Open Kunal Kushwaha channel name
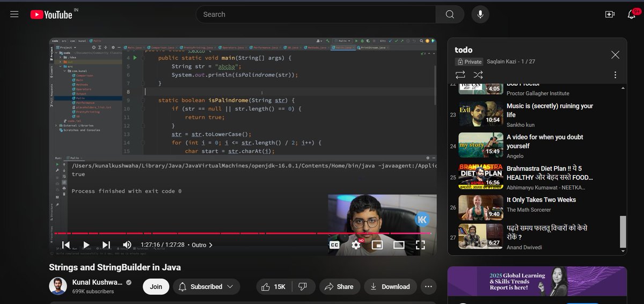The width and height of the screenshot is (644, 304). (x=98, y=282)
